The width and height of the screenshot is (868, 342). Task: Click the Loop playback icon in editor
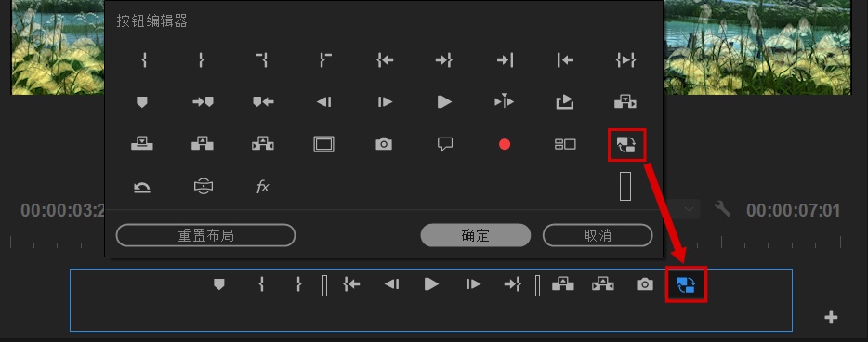(x=142, y=188)
